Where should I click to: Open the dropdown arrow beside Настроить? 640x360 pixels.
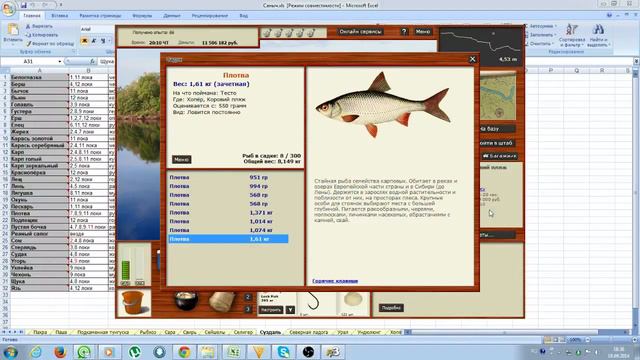(290, 310)
